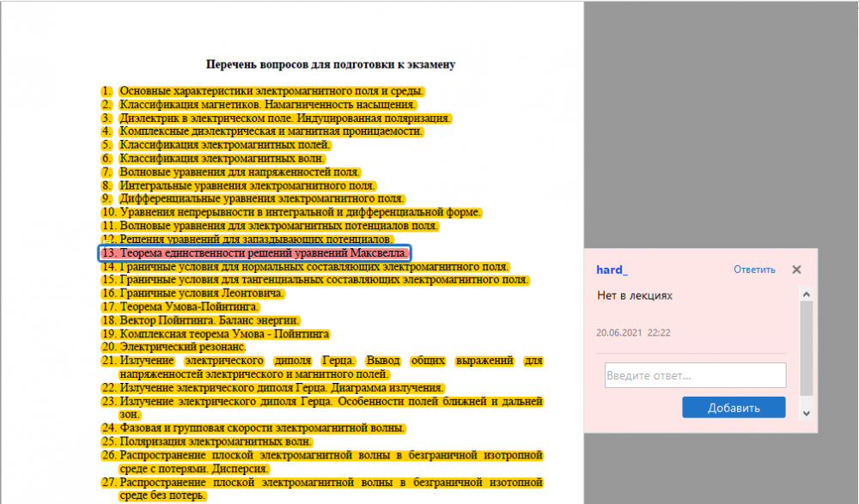Focus the Введите ответ reply field
Image resolution: width=859 pixels, height=504 pixels.
tap(695, 375)
